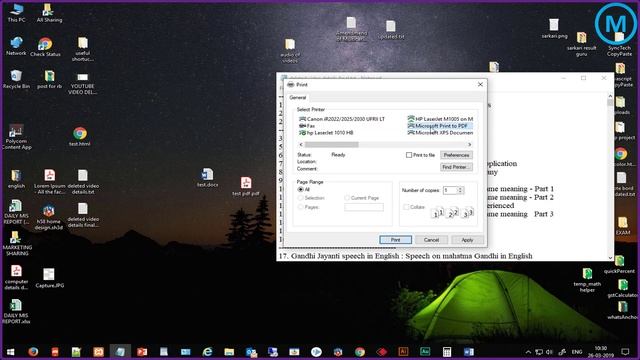Screen dimensions: 640x360
Task: Toggle the Collate checkbox
Action: tap(414, 207)
